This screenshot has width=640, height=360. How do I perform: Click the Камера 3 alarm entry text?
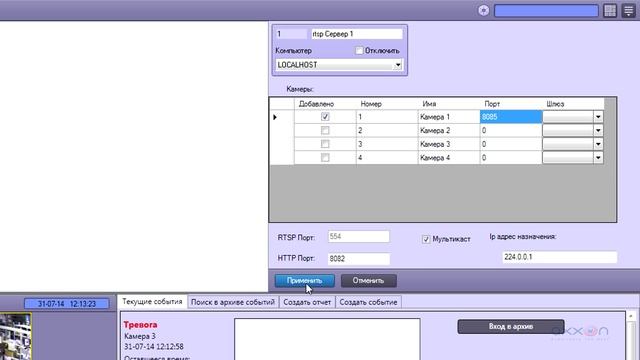pos(140,336)
